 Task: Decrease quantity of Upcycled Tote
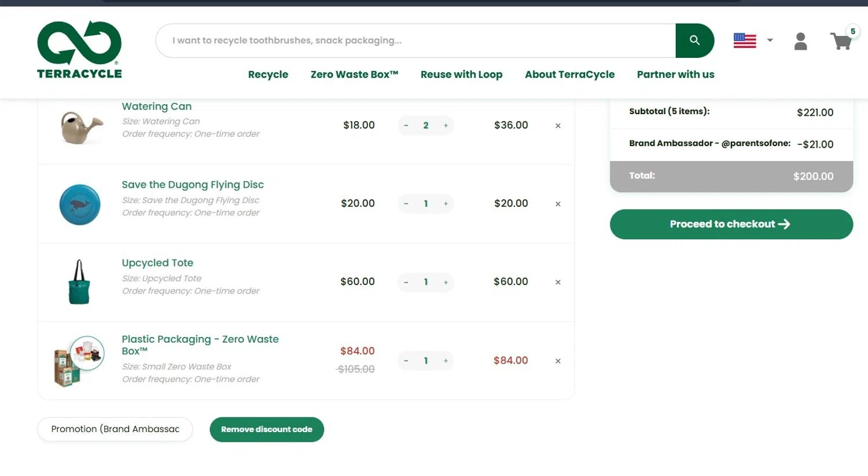click(x=406, y=282)
